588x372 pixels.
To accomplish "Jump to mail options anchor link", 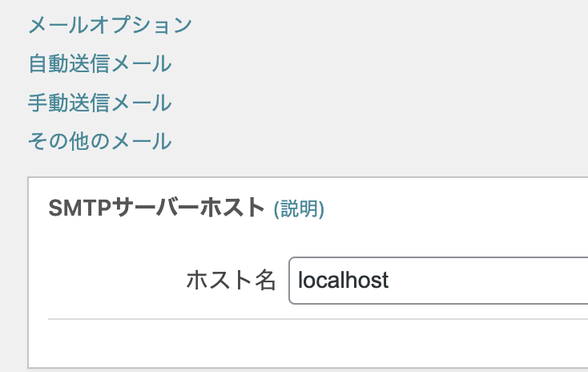I will 111,25.
